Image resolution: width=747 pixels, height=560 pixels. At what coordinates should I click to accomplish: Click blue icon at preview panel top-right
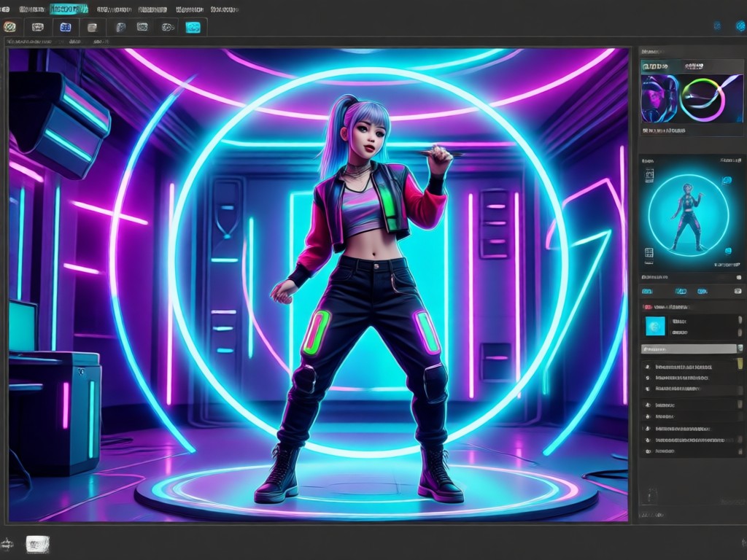click(x=727, y=181)
